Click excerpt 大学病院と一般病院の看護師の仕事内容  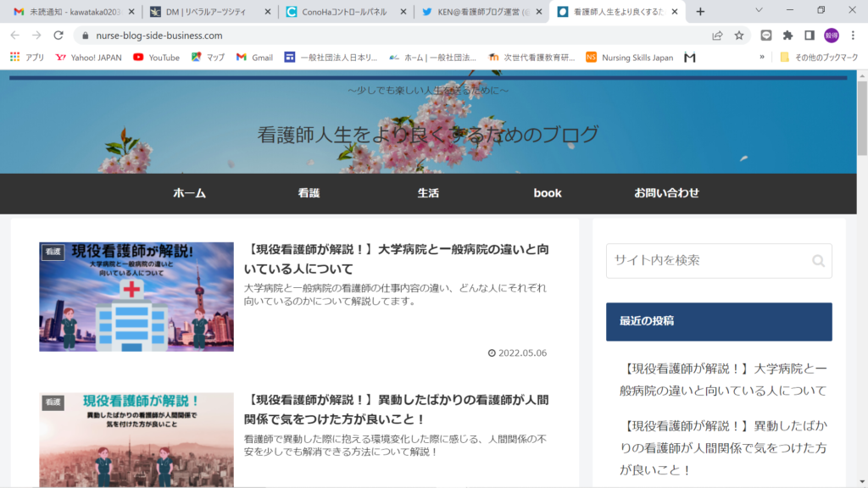coord(395,294)
